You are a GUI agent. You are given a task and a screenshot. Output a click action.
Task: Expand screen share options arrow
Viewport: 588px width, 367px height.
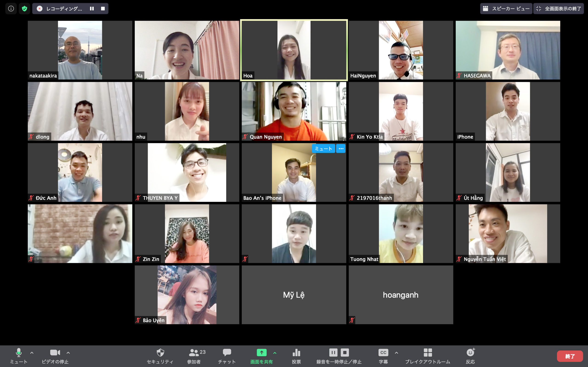click(275, 353)
